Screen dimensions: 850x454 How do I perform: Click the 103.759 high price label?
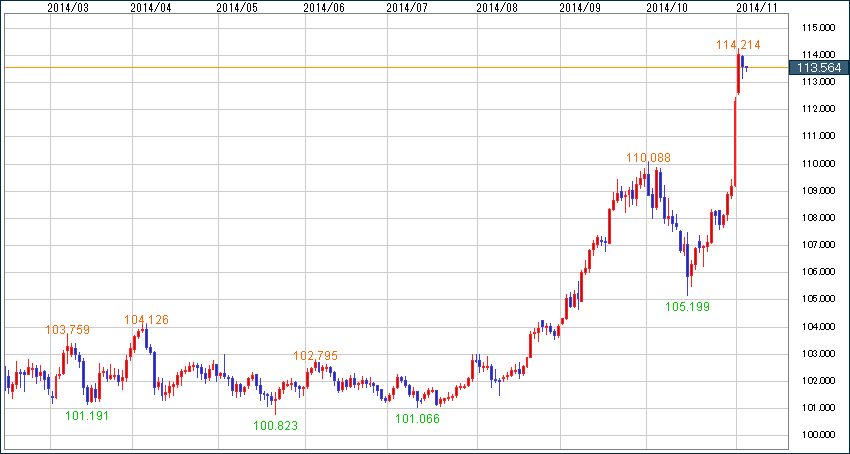tap(68, 329)
